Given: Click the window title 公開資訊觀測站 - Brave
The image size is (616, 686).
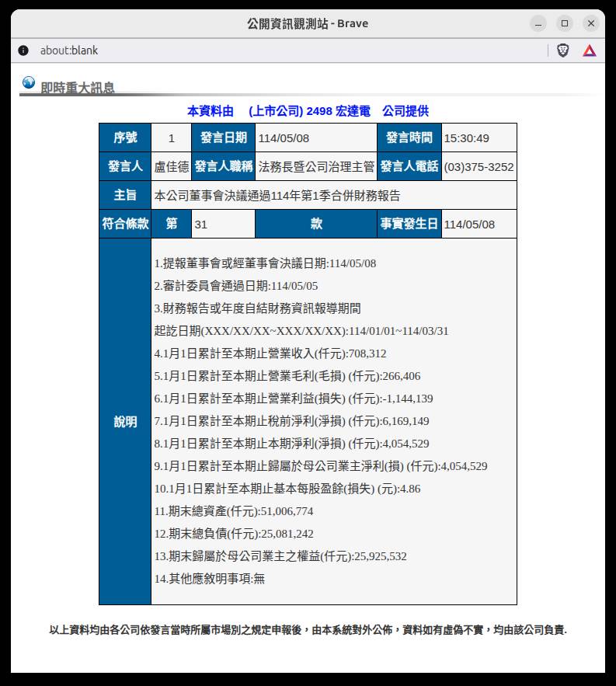Looking at the screenshot, I should click(308, 23).
